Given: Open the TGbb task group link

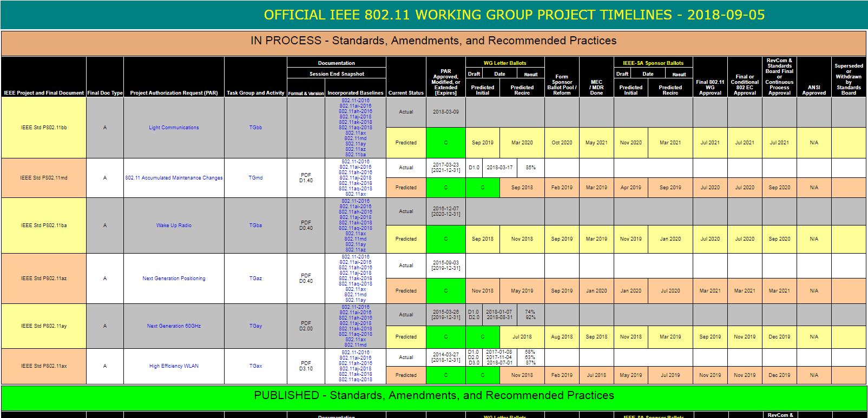Looking at the screenshot, I should click(x=255, y=128).
